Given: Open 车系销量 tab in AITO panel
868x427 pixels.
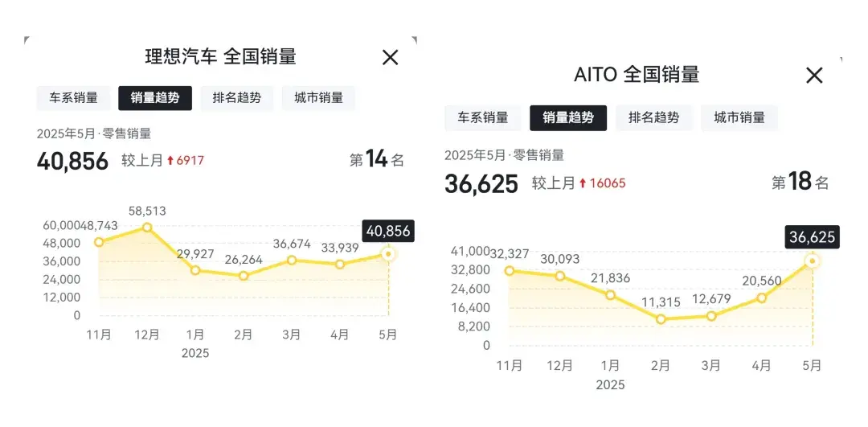Looking at the screenshot, I should [x=483, y=117].
